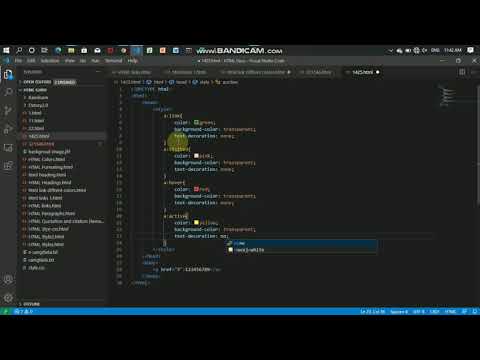
Task: Open Explorer panel more actions ellipsis
Action: click(x=98, y=72)
